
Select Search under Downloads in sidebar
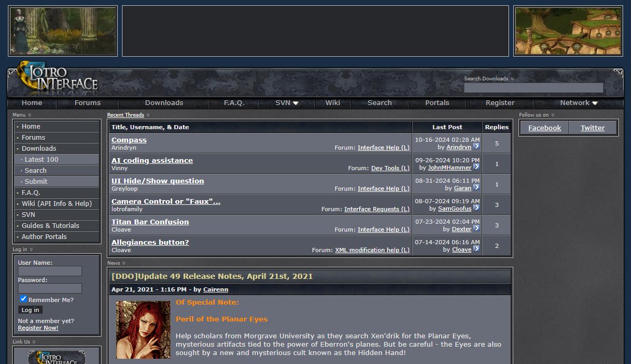point(57,170)
